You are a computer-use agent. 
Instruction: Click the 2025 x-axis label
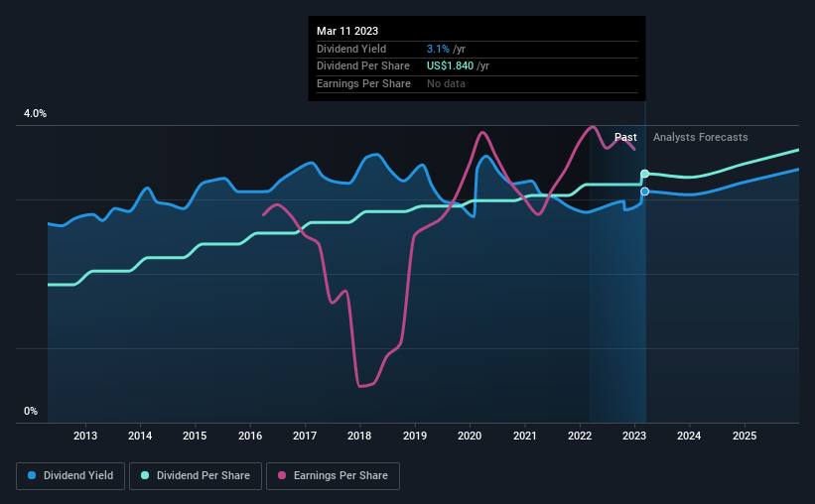745,436
